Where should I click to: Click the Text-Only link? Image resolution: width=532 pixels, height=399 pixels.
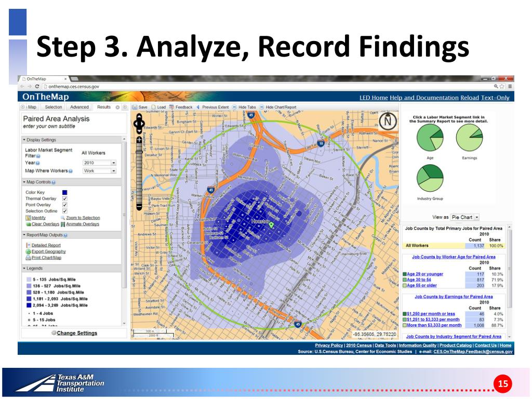495,98
